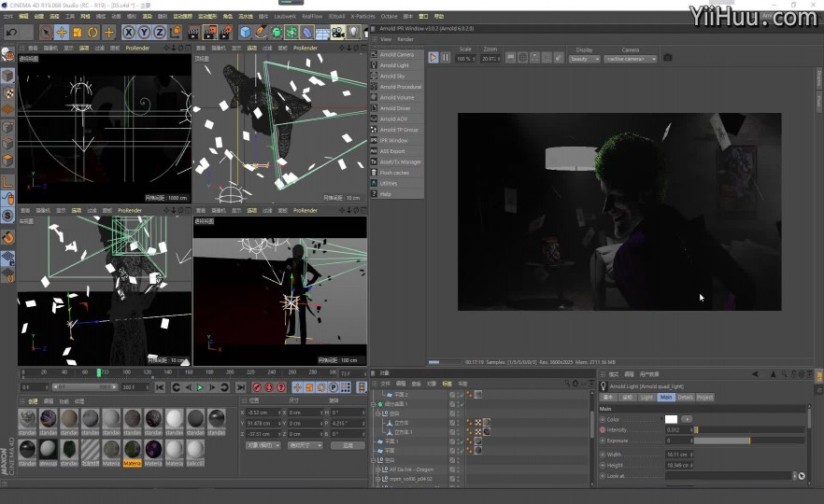
Task: Switch to the Details tab
Action: coord(685,398)
